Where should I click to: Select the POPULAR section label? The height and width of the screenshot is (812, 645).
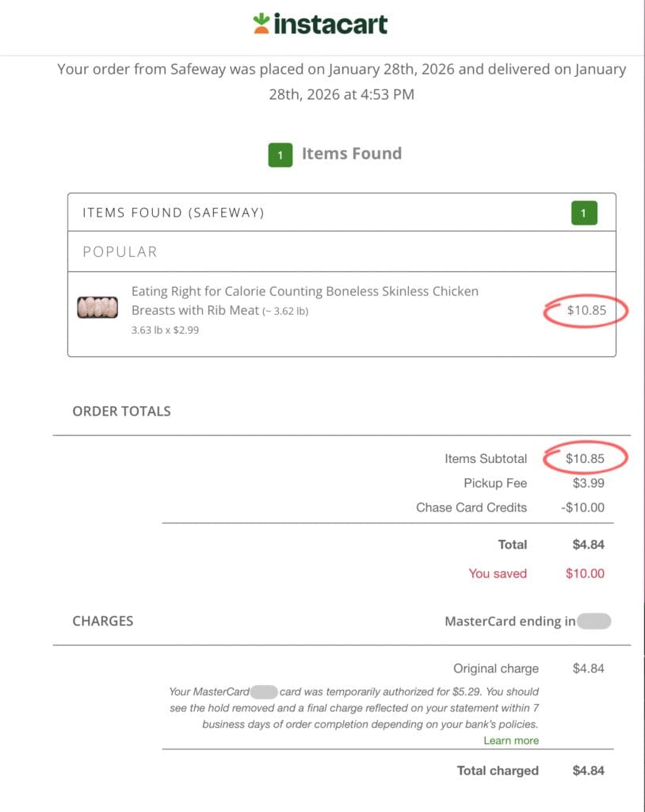click(x=120, y=251)
